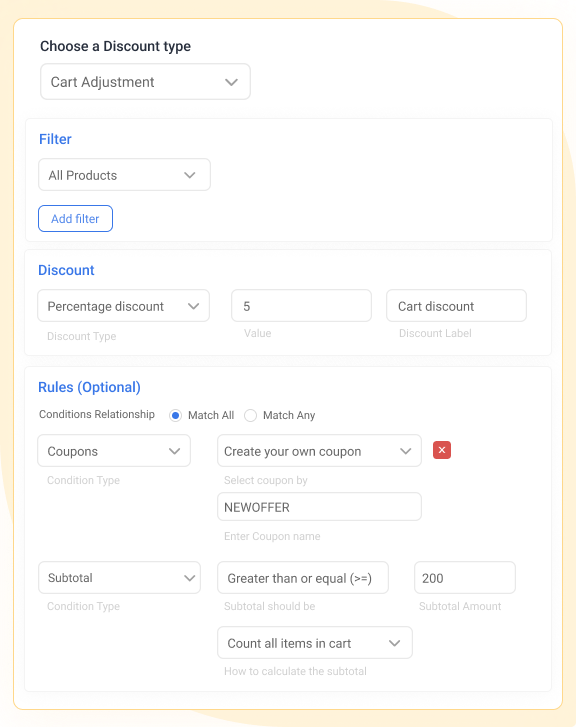Open the All Products filter dropdown
Image resolution: width=576 pixels, height=727 pixels.
pyautogui.click(x=124, y=175)
